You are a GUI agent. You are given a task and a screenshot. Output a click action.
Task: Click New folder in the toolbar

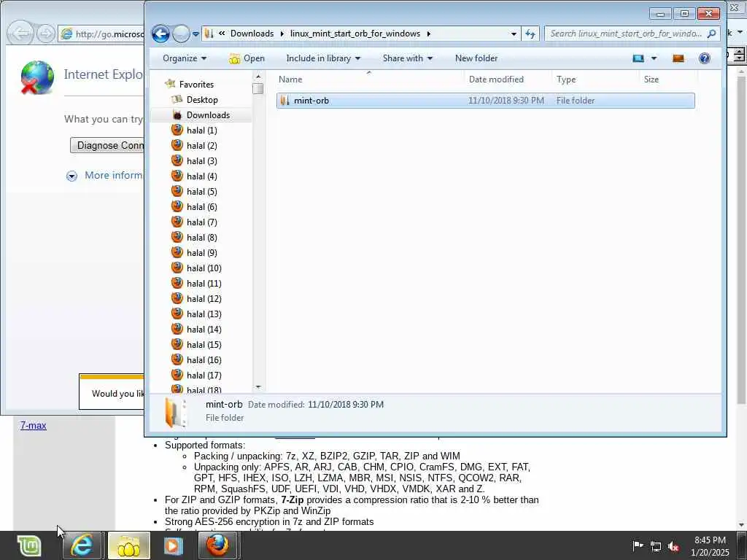(476, 58)
